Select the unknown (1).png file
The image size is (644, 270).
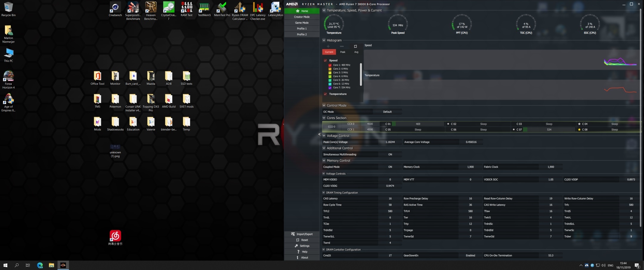[115, 151]
